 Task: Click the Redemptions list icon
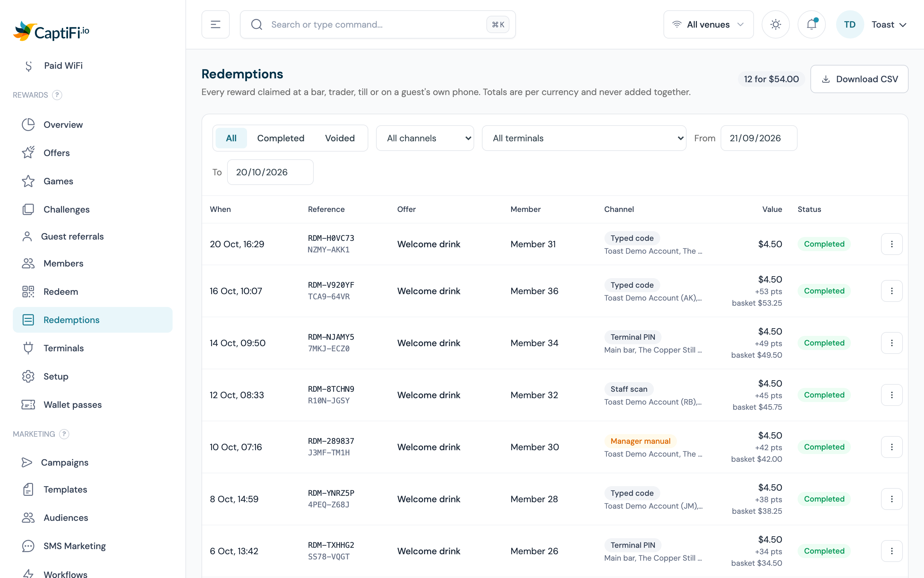point(28,320)
